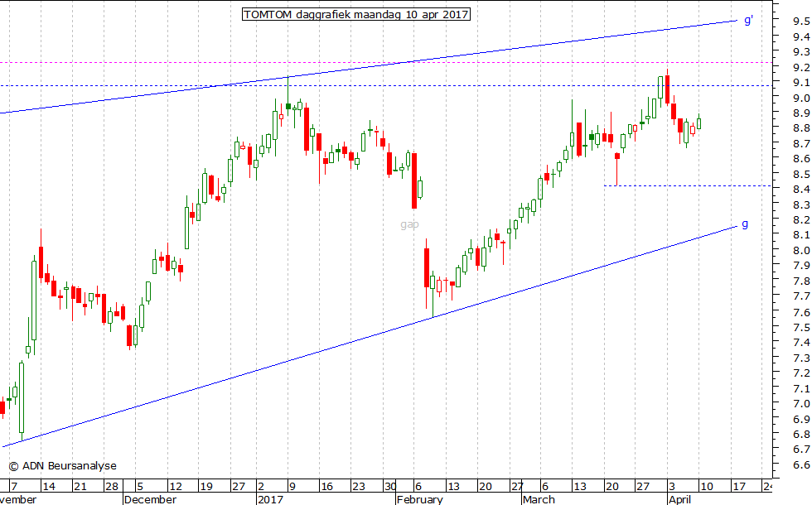Click date label 23 in January
The height and width of the screenshot is (505, 812).
[x=358, y=487]
